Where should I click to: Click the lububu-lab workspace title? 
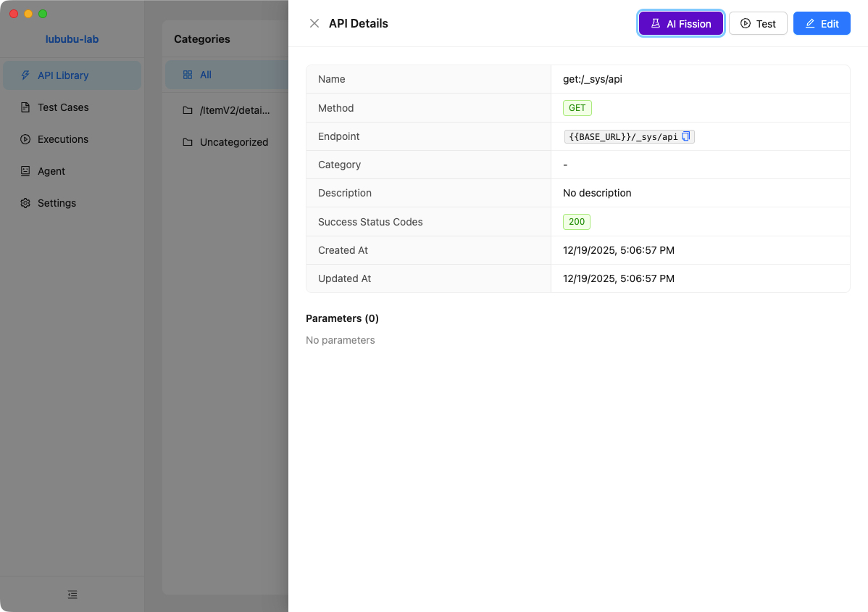pos(72,39)
